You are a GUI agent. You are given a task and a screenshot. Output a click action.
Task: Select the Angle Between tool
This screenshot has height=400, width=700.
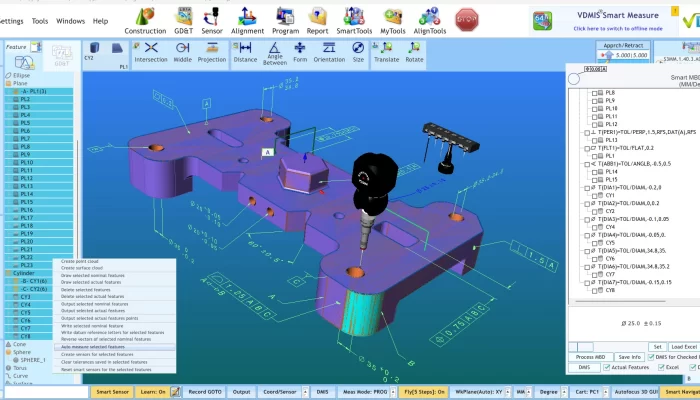(275, 54)
